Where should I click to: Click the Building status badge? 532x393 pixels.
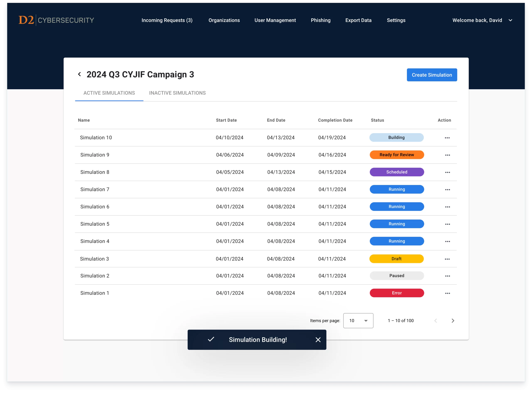[x=396, y=138]
